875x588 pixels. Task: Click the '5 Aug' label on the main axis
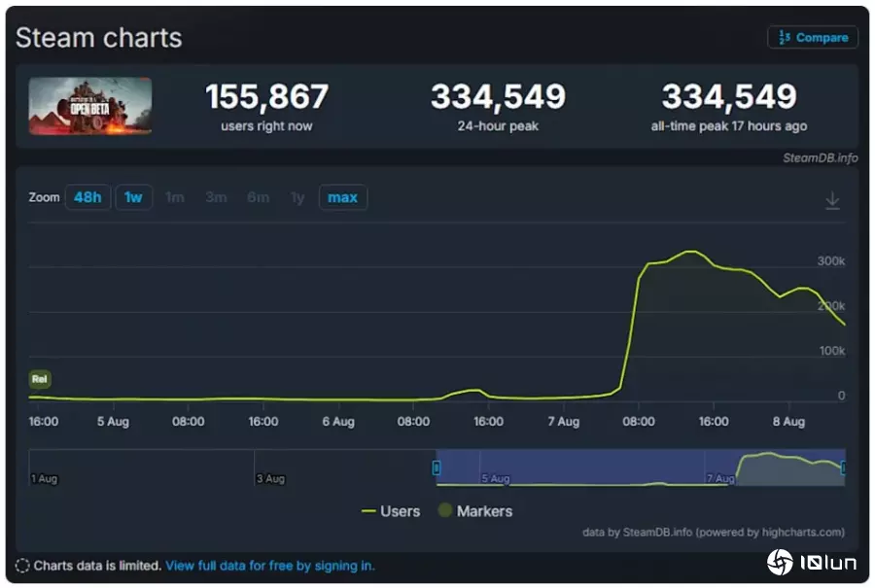click(x=114, y=422)
